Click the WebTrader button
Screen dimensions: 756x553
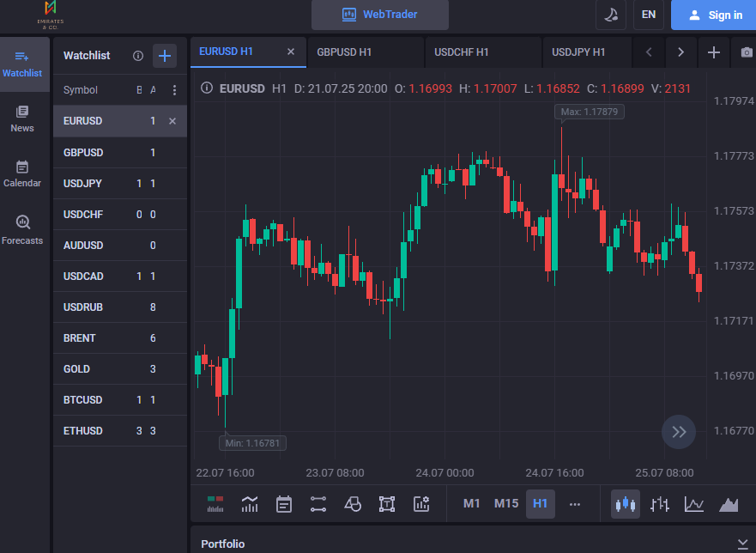380,15
